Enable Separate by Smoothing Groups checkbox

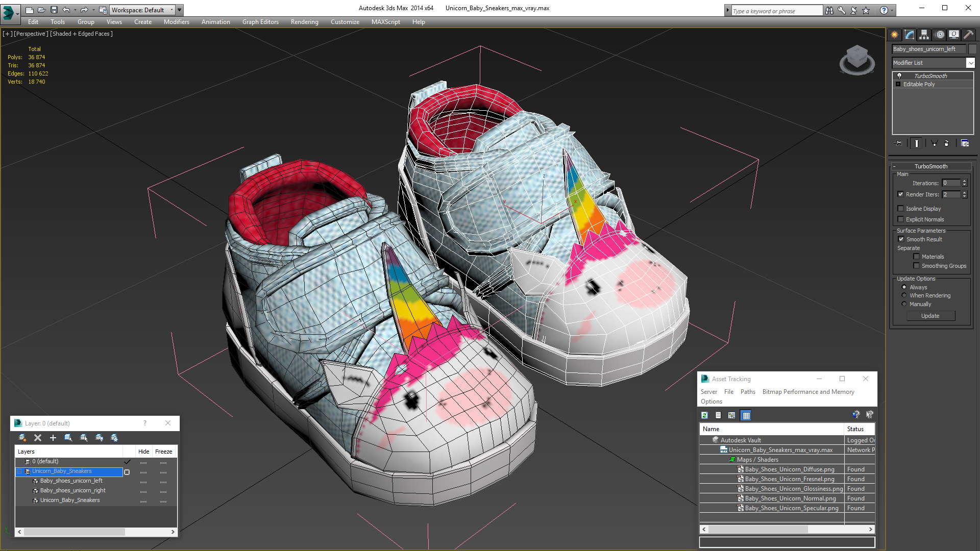point(917,265)
